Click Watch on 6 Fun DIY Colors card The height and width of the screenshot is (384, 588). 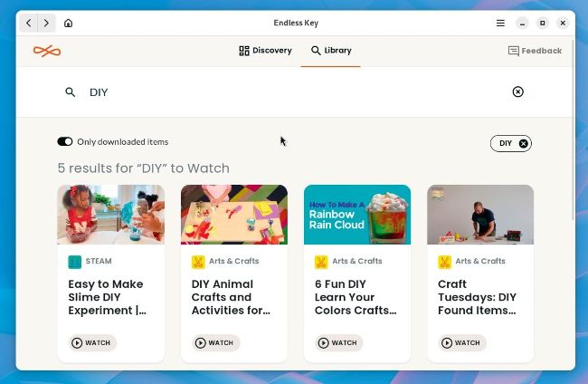click(x=338, y=342)
